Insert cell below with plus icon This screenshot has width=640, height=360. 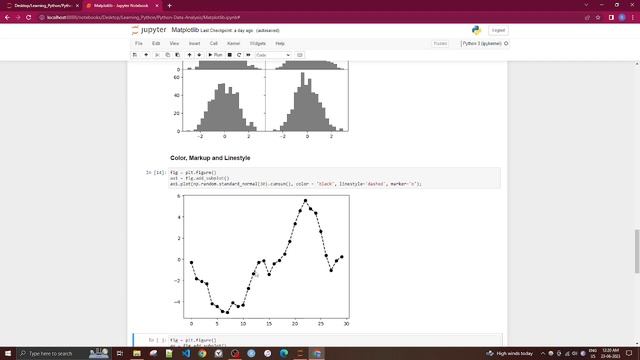[146, 55]
